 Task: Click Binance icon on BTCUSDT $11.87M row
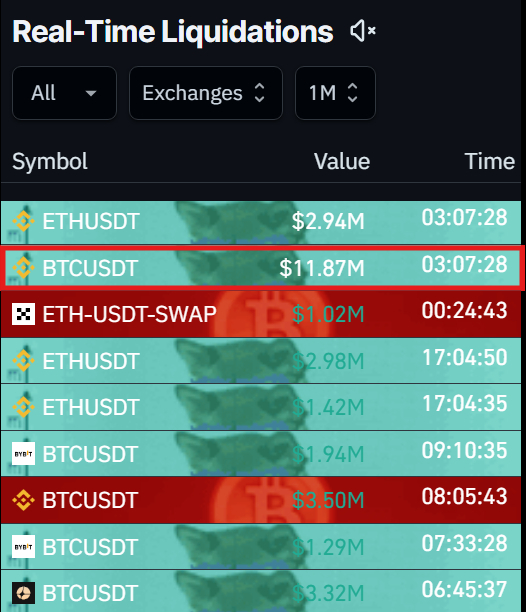(23, 268)
